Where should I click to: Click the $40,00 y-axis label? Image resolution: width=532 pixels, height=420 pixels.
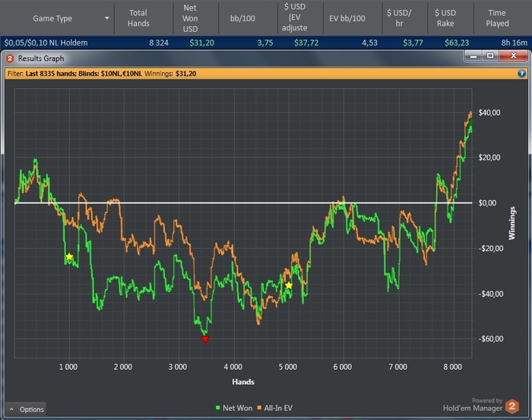pos(489,113)
